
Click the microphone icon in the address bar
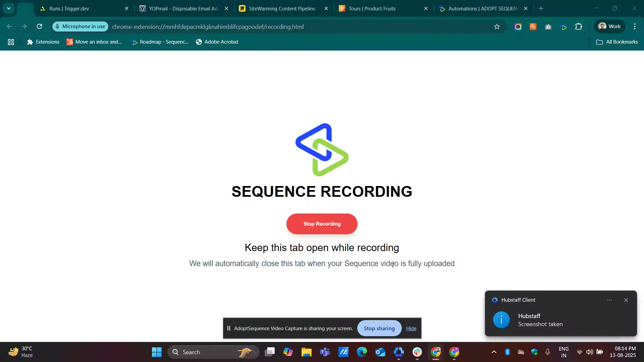58,26
